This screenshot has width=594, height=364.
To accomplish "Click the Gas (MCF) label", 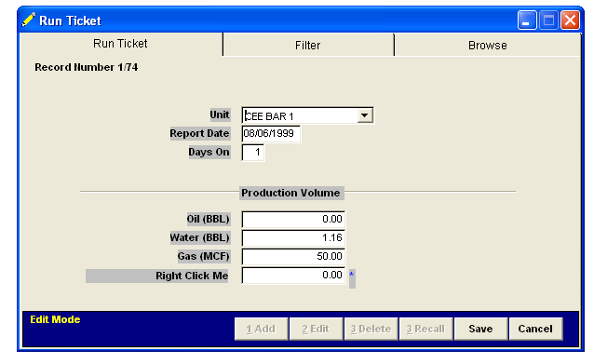I will pyautogui.click(x=204, y=256).
